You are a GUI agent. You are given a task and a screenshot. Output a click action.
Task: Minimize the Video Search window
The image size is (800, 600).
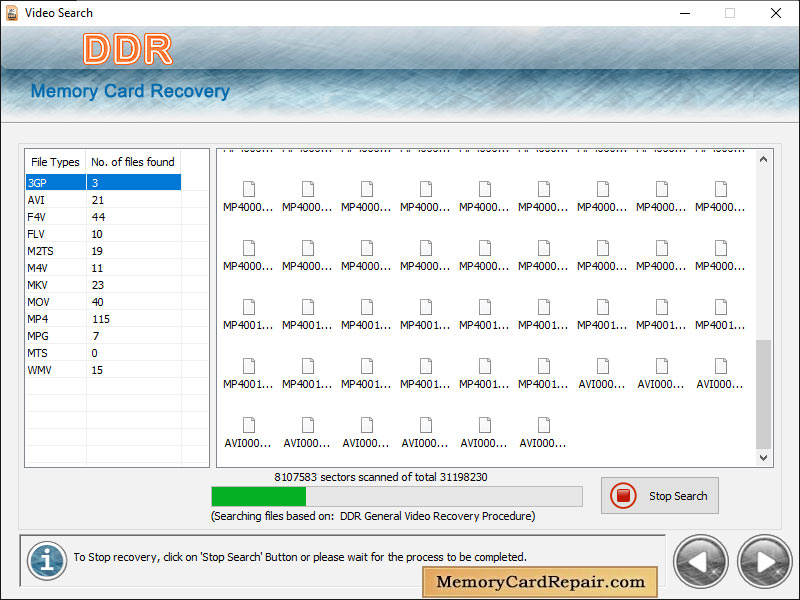pyautogui.click(x=685, y=13)
